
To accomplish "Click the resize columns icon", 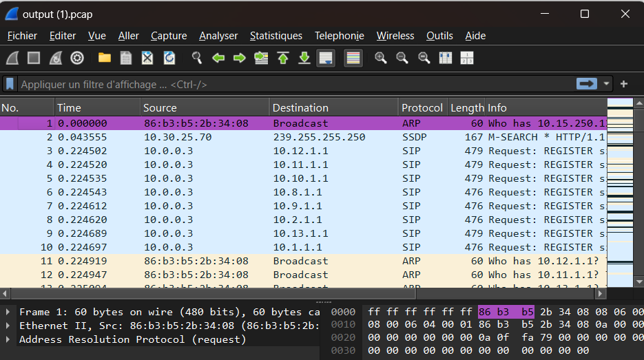I will pos(445,59).
